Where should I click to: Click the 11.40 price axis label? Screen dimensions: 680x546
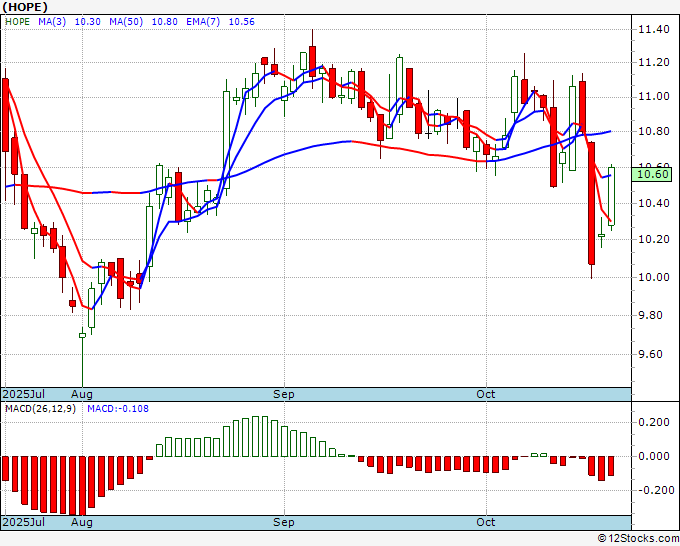pyautogui.click(x=654, y=29)
